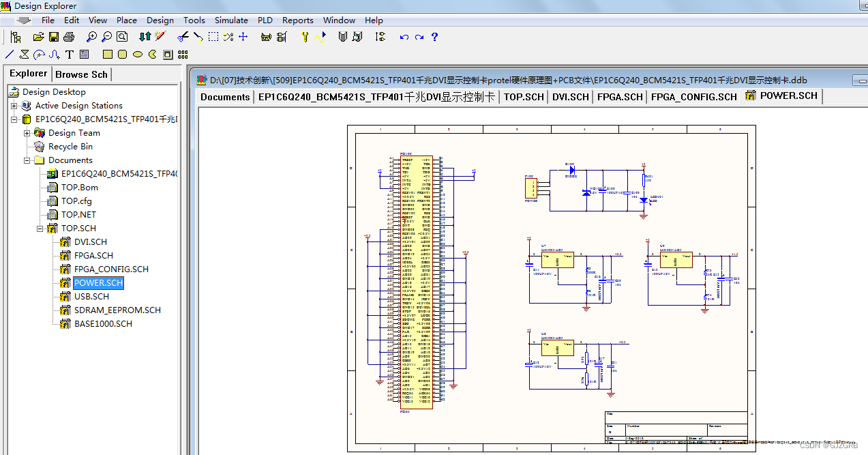Image resolution: width=868 pixels, height=455 pixels.
Task: Select the ellipse drawing tool
Action: (x=137, y=54)
